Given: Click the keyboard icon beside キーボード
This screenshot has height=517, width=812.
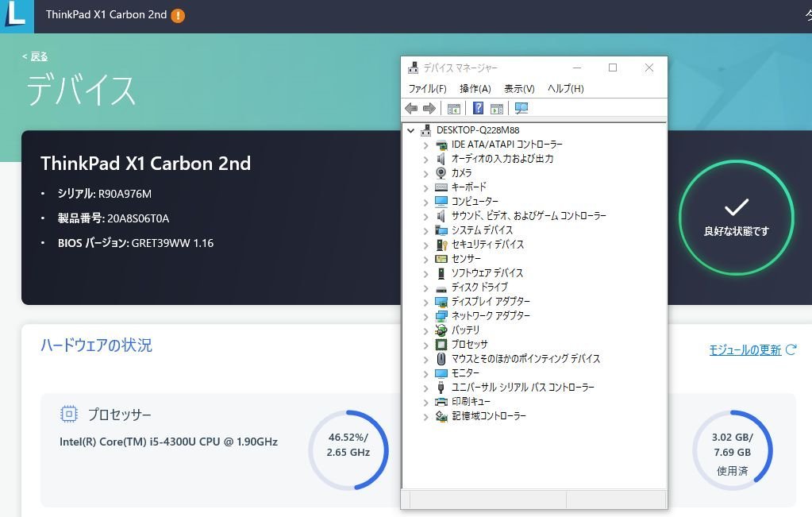Looking at the screenshot, I should 441,187.
